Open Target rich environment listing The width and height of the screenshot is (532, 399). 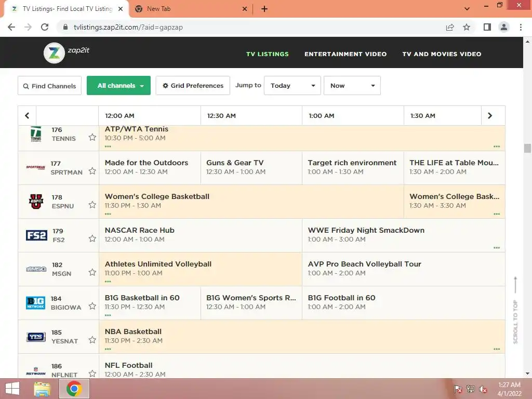coord(353,168)
